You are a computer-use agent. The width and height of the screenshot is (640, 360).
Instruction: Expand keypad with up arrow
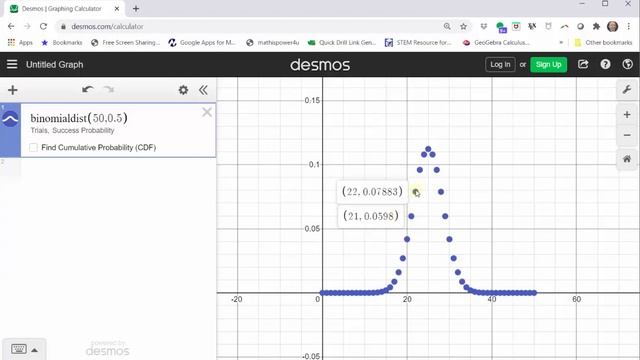click(35, 350)
